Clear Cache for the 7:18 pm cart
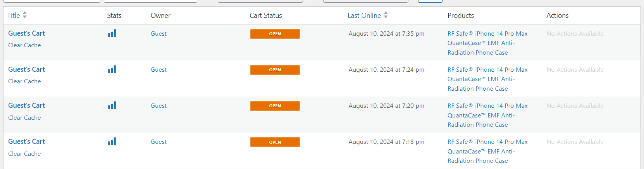The image size is (644, 169). point(24,154)
